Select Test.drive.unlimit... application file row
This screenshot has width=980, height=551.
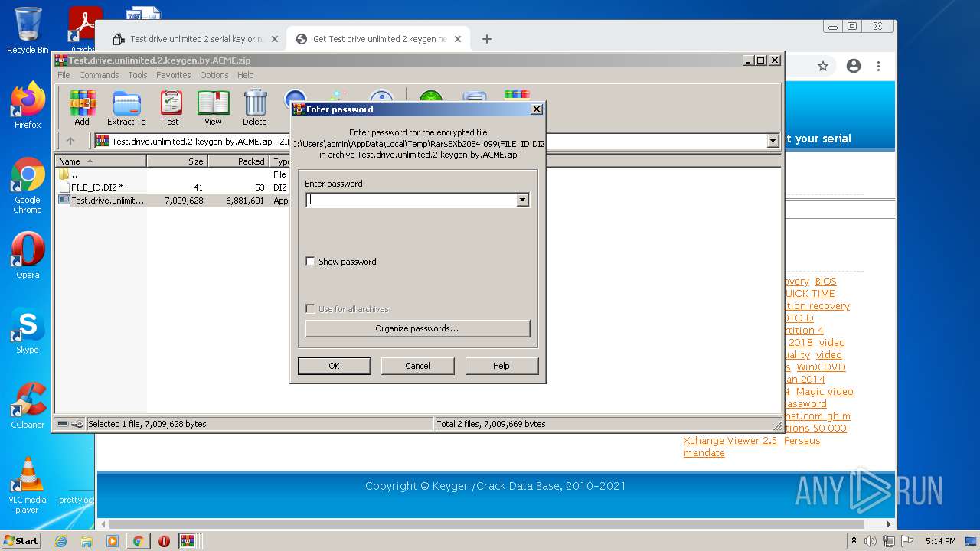click(101, 201)
